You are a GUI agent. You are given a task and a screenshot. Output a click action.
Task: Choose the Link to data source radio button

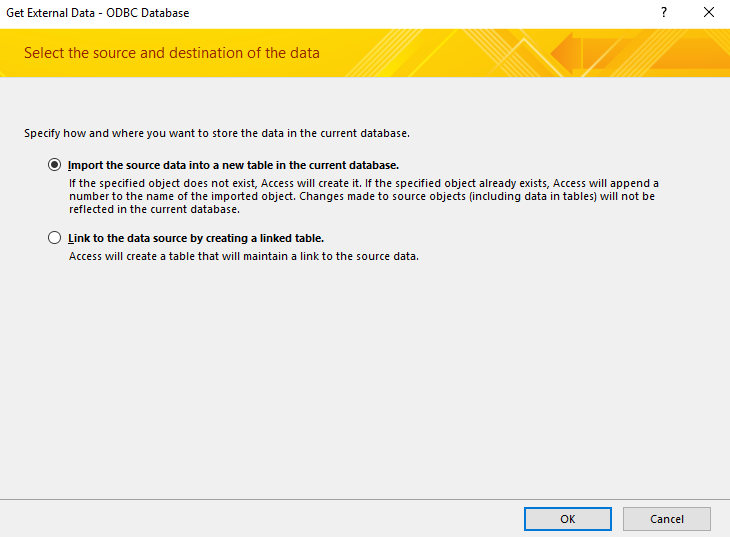[54, 238]
